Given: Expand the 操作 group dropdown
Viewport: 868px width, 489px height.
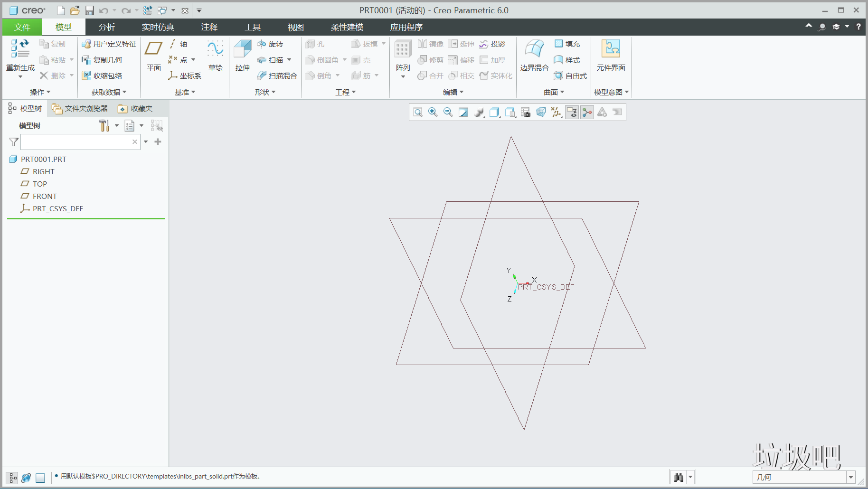Looking at the screenshot, I should pos(40,92).
